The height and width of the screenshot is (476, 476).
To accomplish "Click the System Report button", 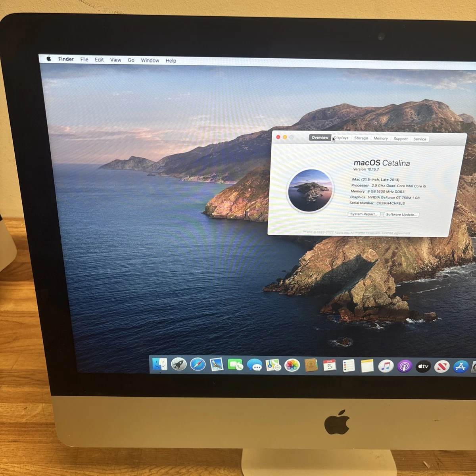I will (363, 214).
